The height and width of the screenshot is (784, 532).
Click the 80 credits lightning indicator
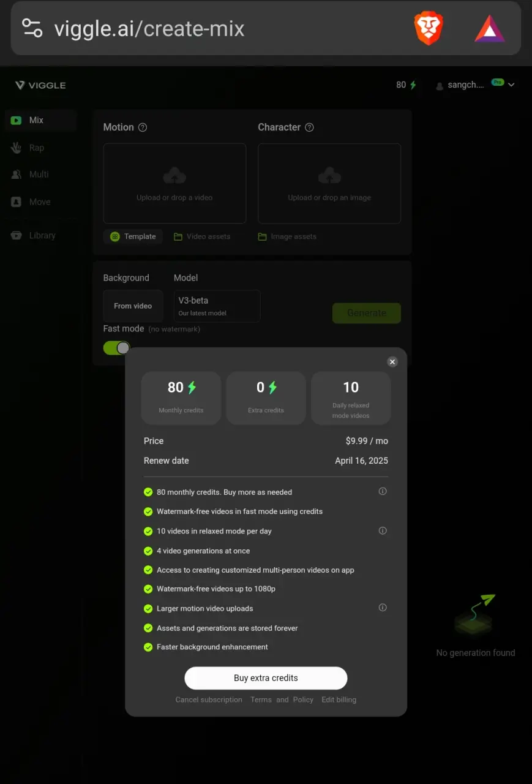click(406, 85)
